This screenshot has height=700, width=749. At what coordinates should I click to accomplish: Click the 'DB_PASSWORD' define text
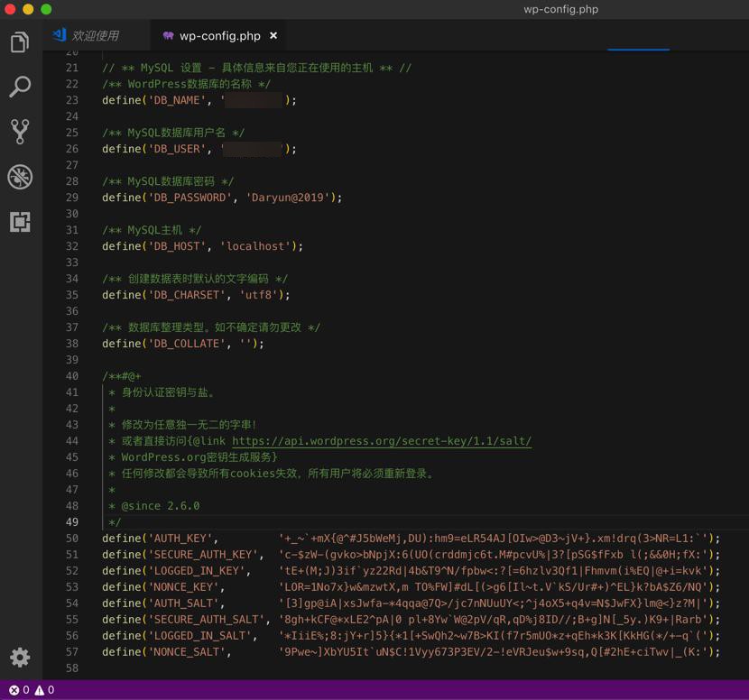point(190,198)
